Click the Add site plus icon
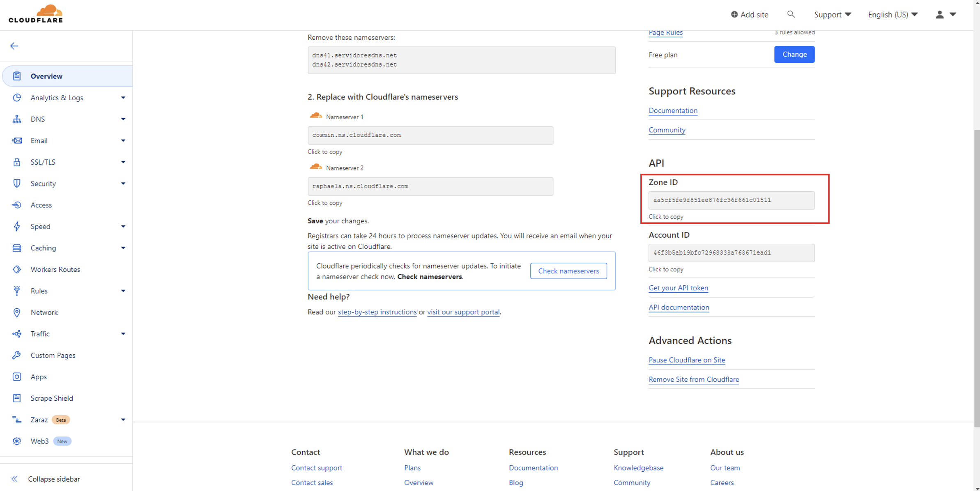Screen dimensions: 980x491 pos(734,14)
